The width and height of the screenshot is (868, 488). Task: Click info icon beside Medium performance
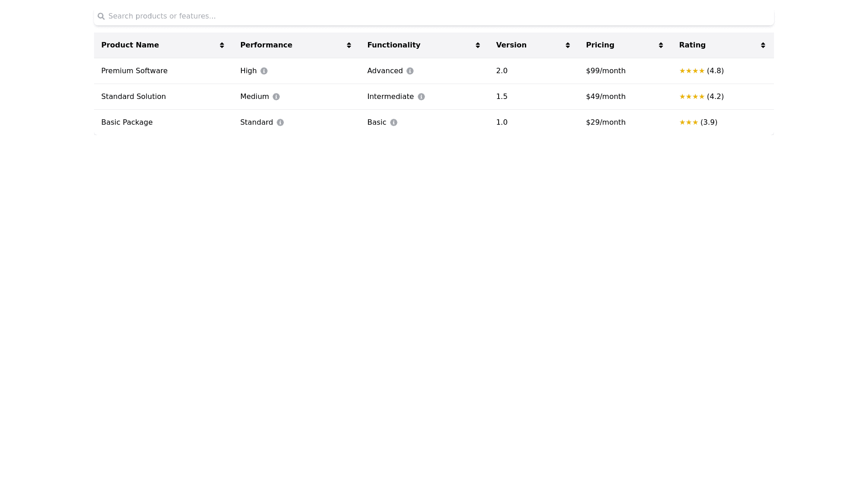(x=276, y=97)
